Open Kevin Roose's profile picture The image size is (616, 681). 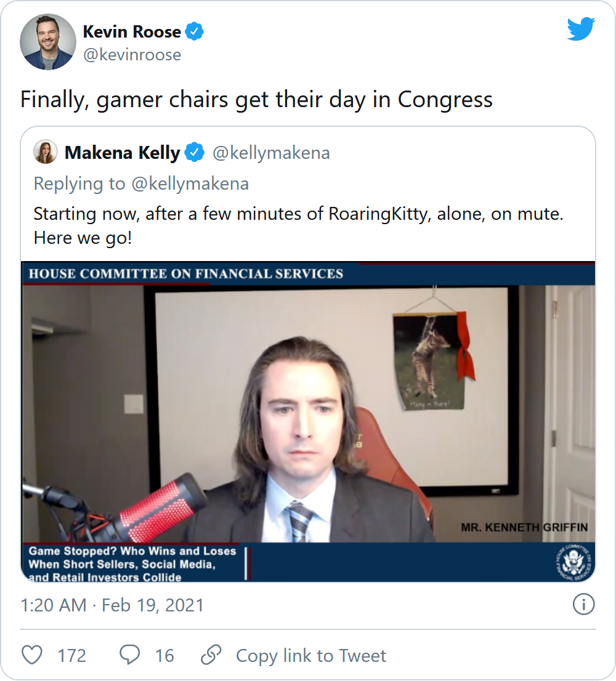[48, 42]
